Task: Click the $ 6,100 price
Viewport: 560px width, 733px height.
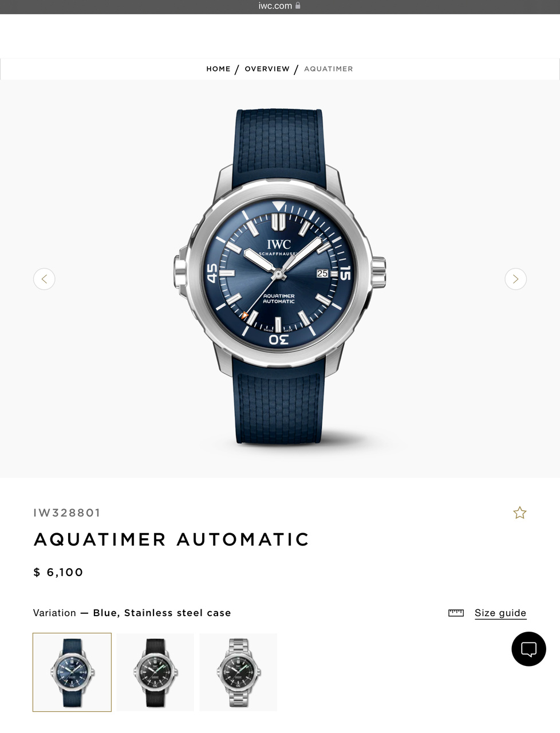Action: tap(58, 572)
